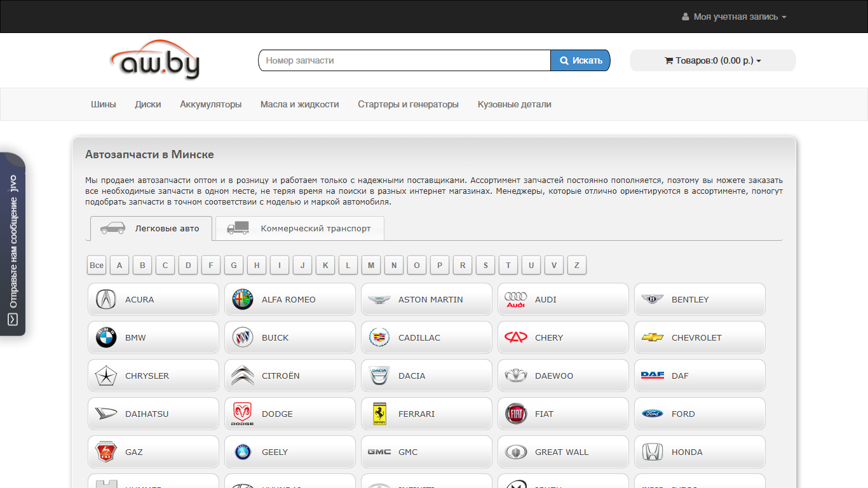
Task: Filter brands by letter S
Action: coord(485,265)
